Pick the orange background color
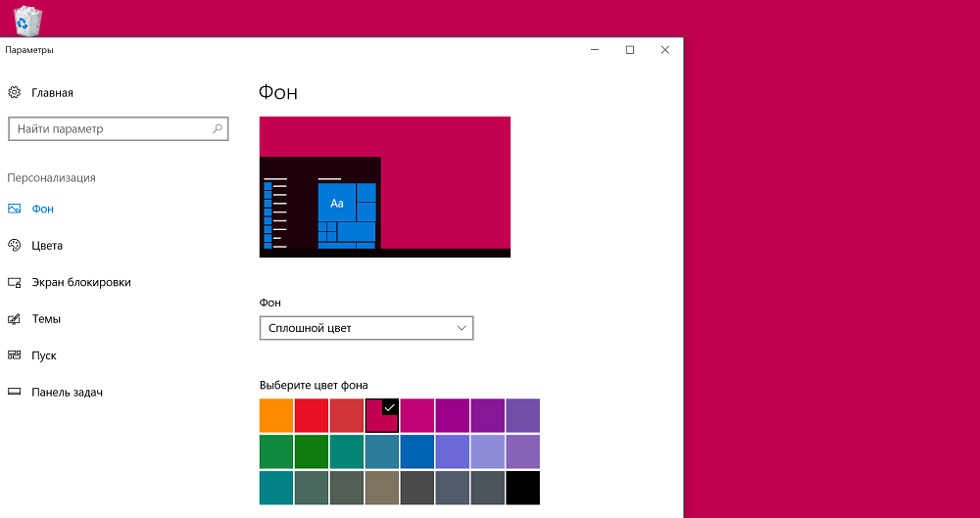Viewport: 980px width, 518px height. (276, 415)
